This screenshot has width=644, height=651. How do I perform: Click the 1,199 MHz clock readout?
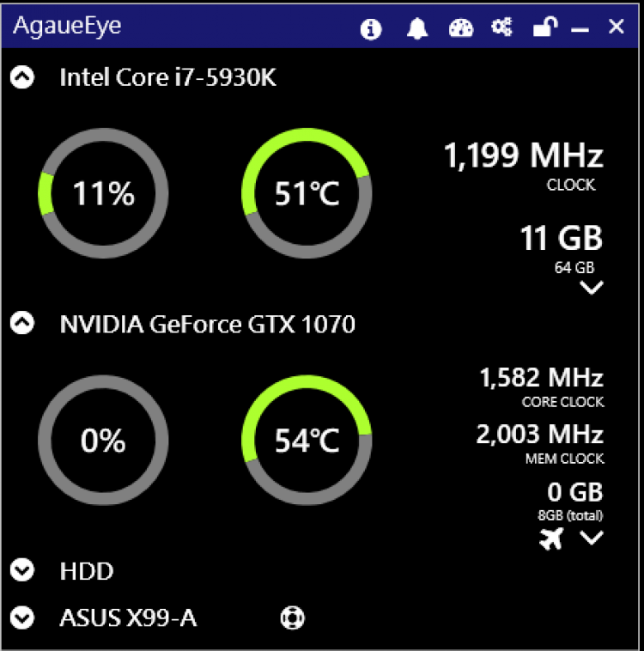524,156
